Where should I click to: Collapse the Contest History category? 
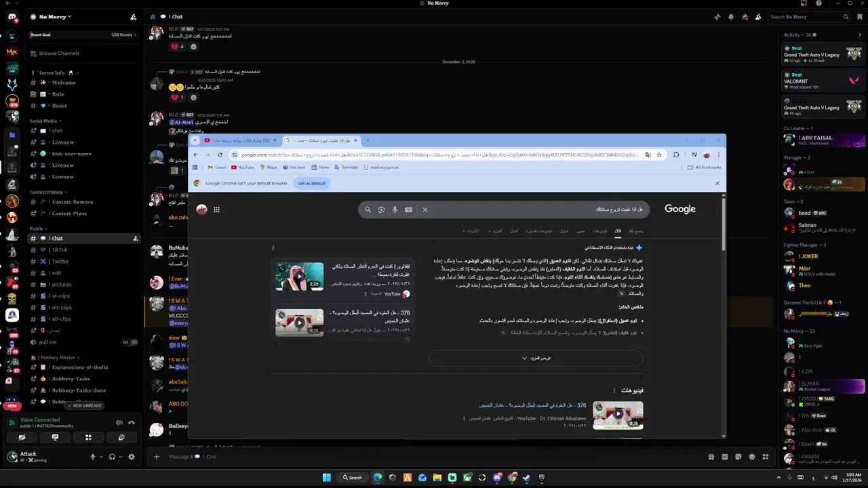[48, 192]
